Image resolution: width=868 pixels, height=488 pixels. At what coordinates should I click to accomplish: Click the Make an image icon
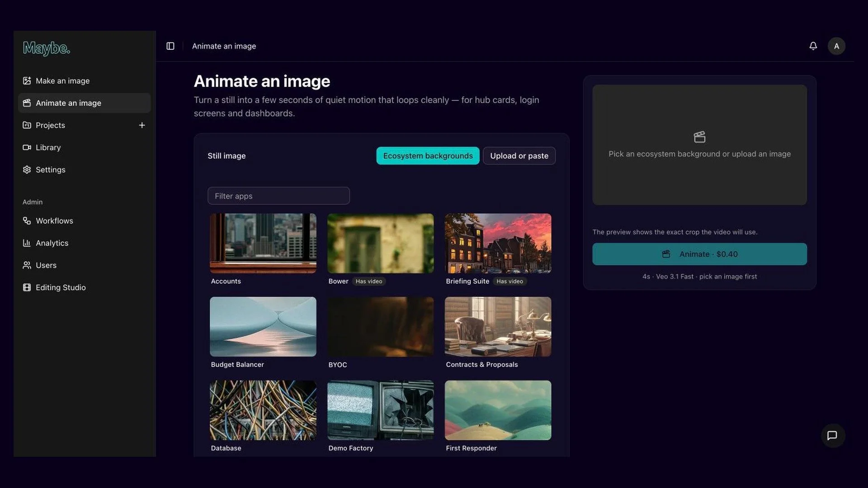coord(27,81)
